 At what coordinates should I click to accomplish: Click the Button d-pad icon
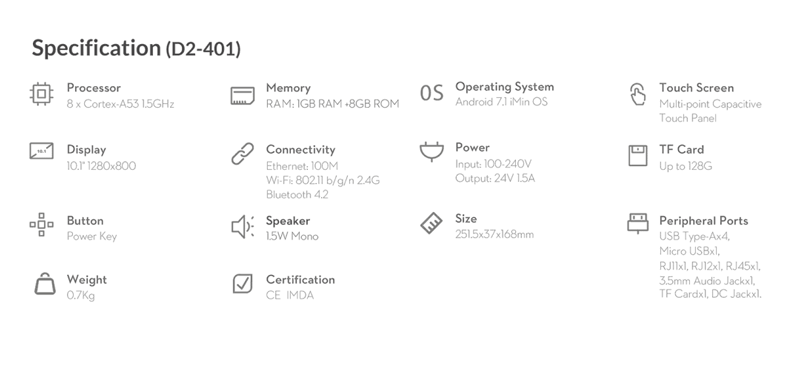[41, 225]
